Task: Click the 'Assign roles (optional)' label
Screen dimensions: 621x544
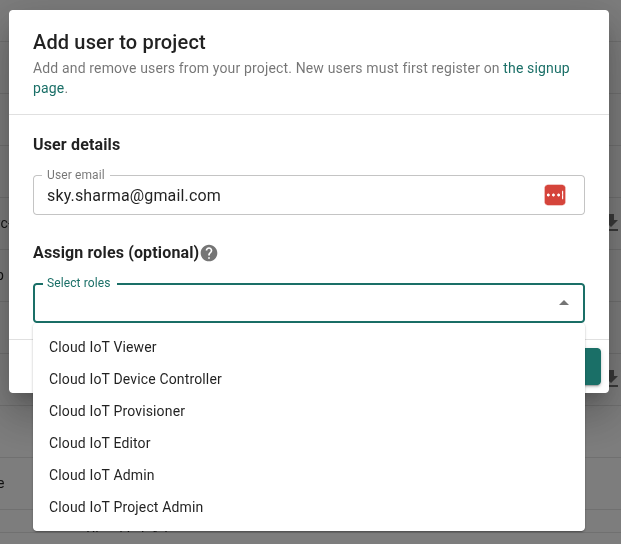Action: pyautogui.click(x=116, y=253)
